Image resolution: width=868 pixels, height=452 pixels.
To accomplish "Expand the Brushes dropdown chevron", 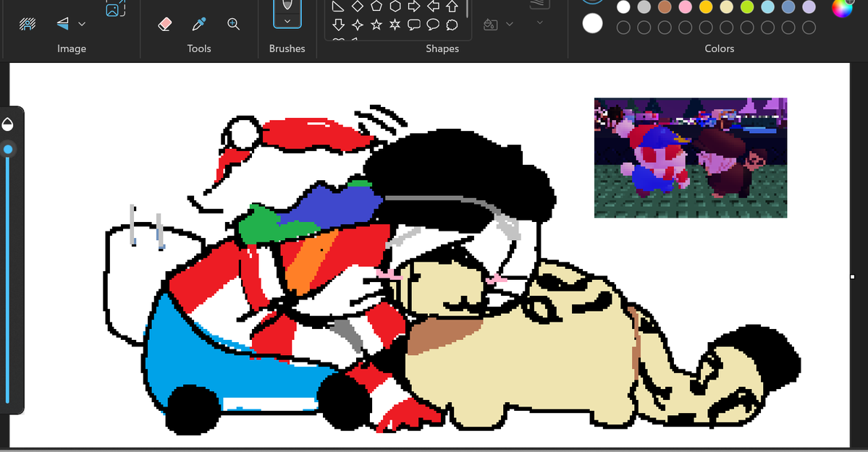I will 287,22.
